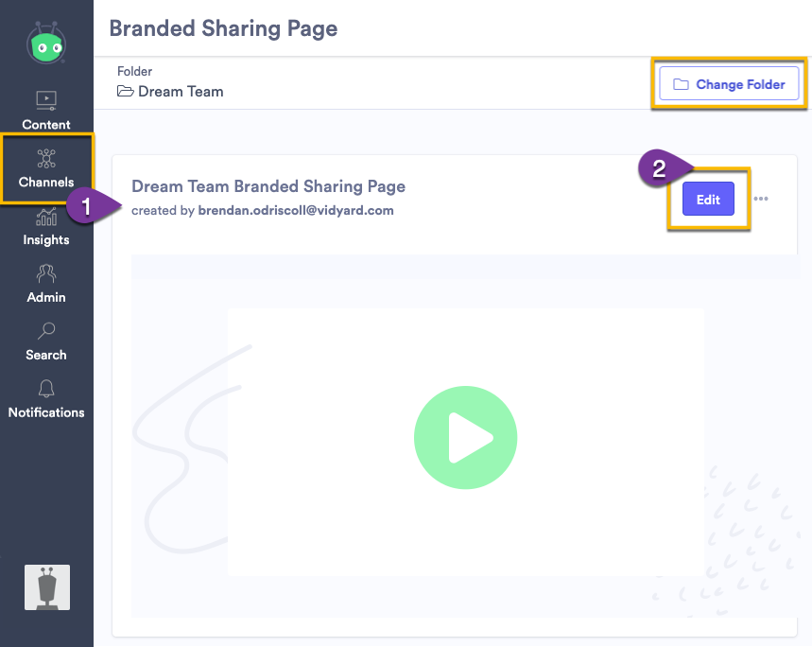Click the "Folder" label text
This screenshot has height=647, width=812.
pyautogui.click(x=134, y=72)
